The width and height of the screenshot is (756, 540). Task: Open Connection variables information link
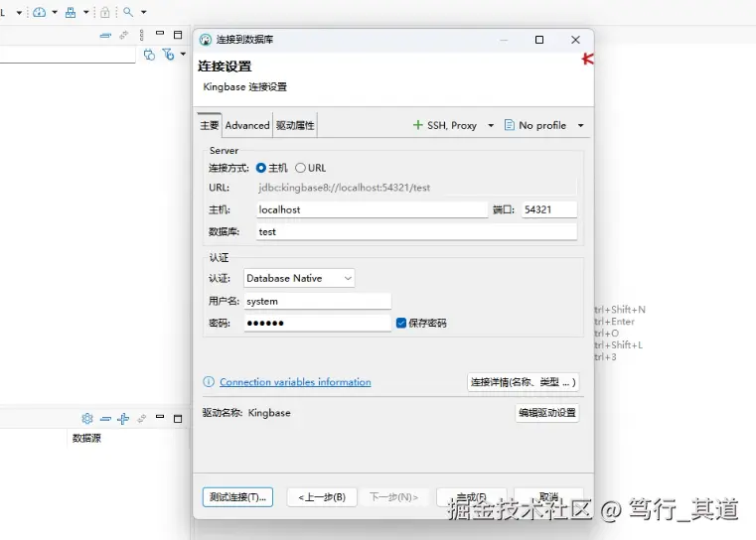tap(295, 382)
